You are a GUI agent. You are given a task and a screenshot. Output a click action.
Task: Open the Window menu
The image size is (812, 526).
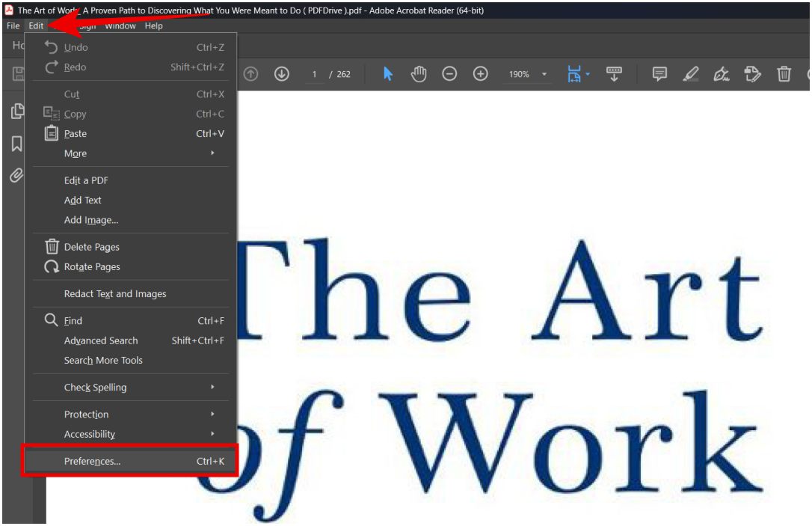(120, 25)
